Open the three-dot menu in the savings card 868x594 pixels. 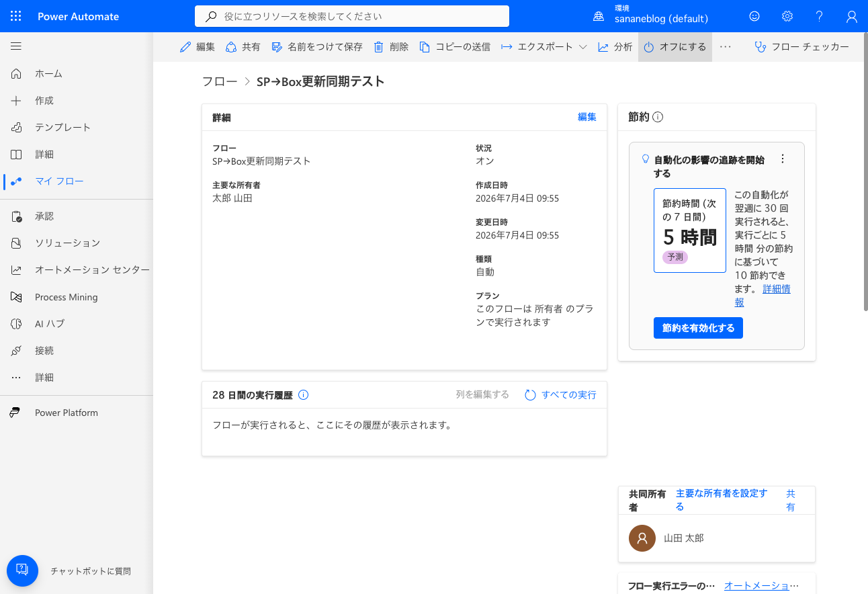pos(782,159)
